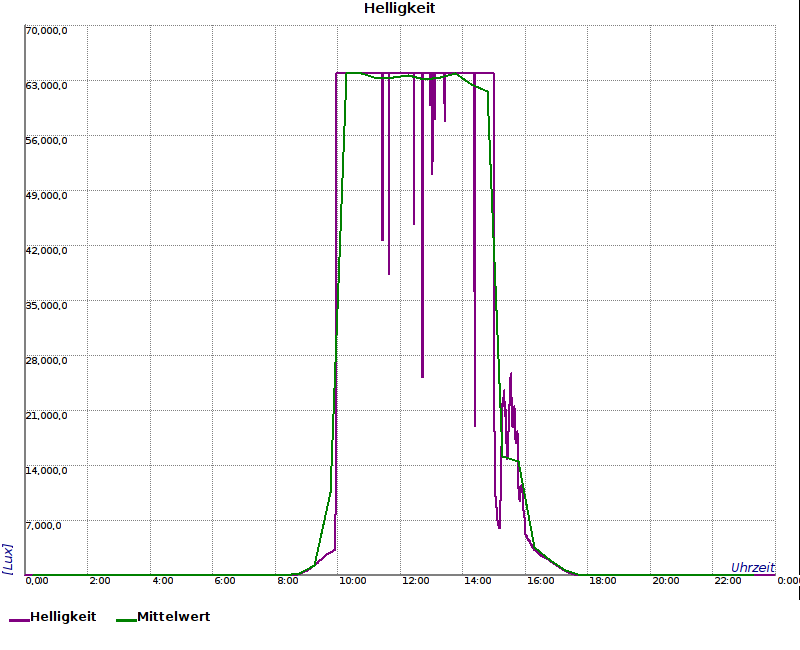The width and height of the screenshot is (800, 650).
Task: Click the 70,000,0 y-axis value
Action: pyautogui.click(x=46, y=31)
